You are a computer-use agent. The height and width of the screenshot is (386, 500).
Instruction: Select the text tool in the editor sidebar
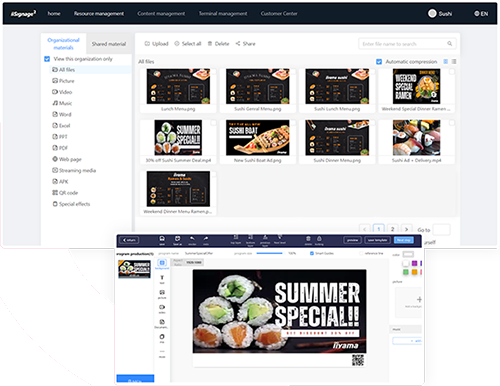[x=162, y=279]
